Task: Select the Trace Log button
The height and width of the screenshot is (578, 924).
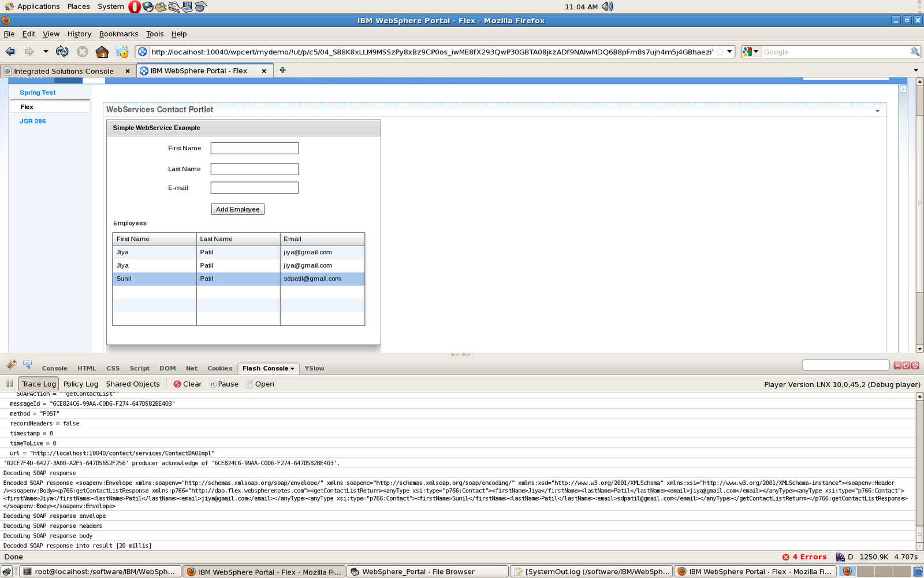Action: pyautogui.click(x=39, y=384)
